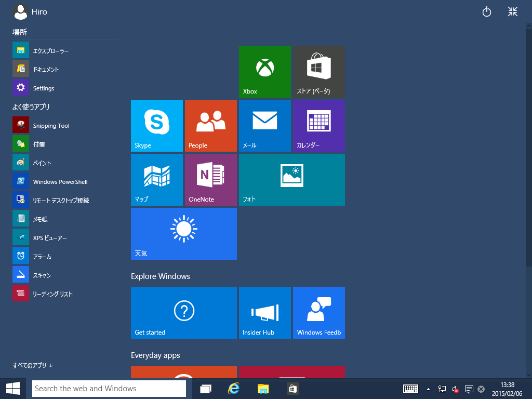Click the Windows PowerShell label text
This screenshot has width=532, height=399.
[x=60, y=182]
